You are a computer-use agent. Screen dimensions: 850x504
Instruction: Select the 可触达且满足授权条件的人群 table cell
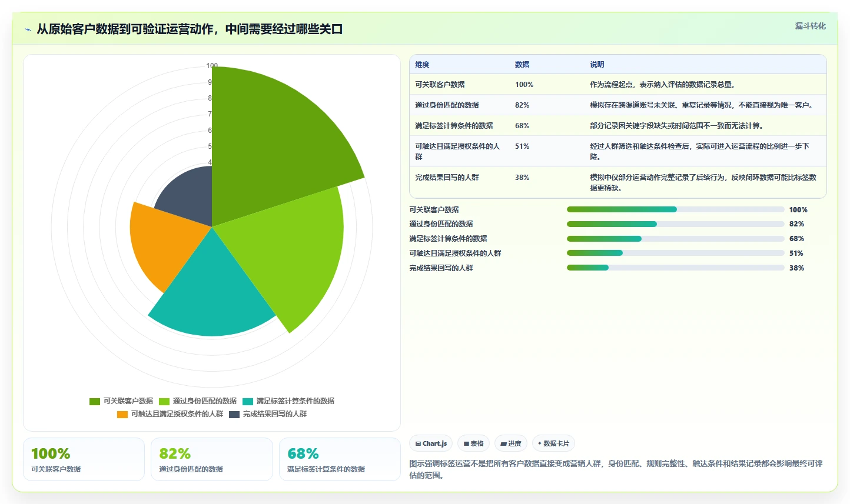point(459,151)
